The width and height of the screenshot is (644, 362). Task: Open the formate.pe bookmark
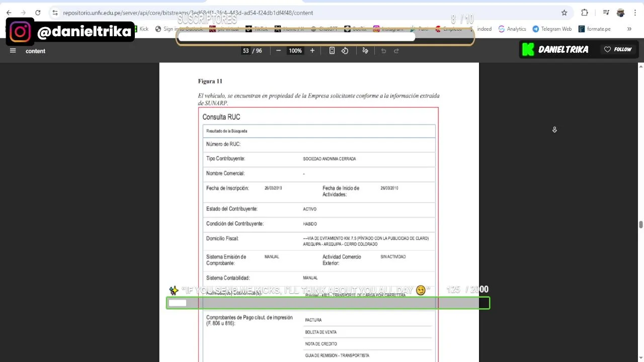click(595, 29)
